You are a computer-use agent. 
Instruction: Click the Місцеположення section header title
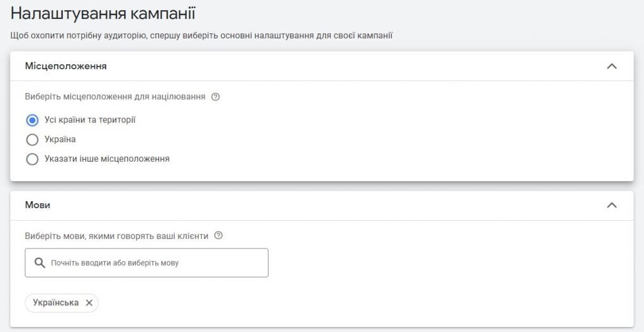click(65, 66)
